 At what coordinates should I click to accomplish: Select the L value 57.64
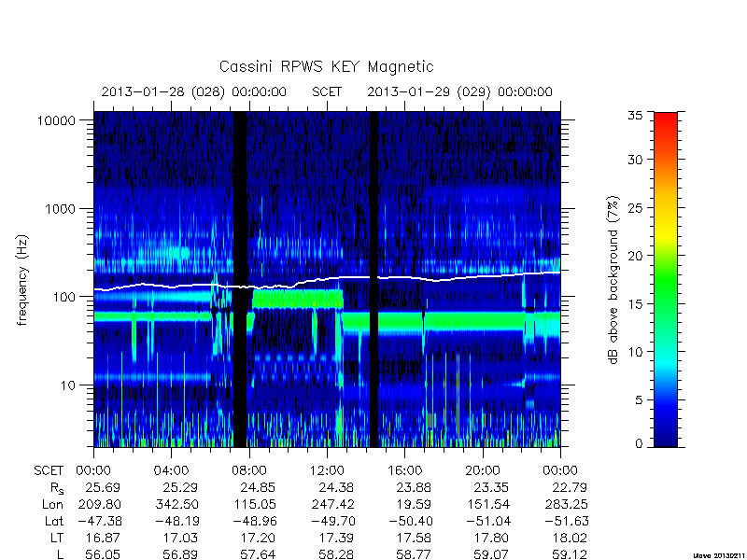tap(258, 554)
